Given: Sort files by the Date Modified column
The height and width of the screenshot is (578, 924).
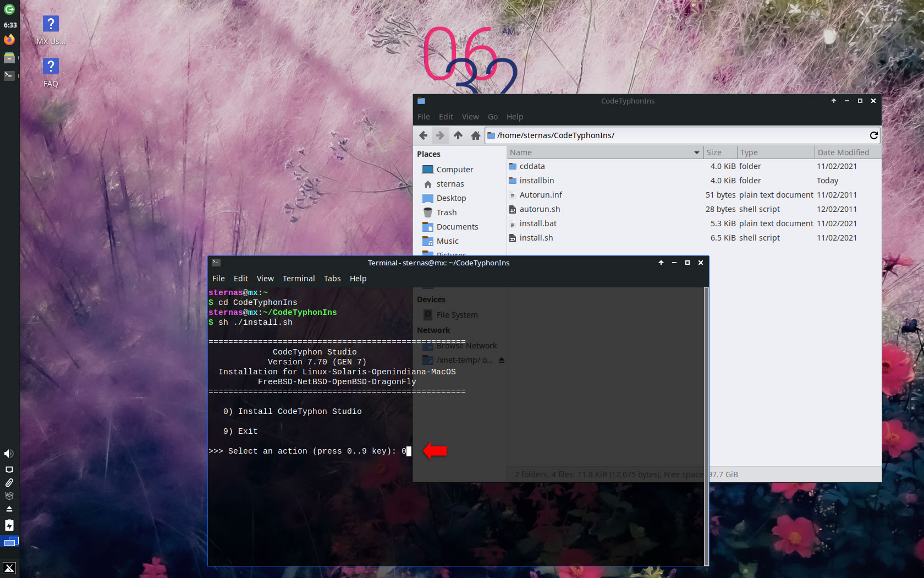Looking at the screenshot, I should point(848,152).
